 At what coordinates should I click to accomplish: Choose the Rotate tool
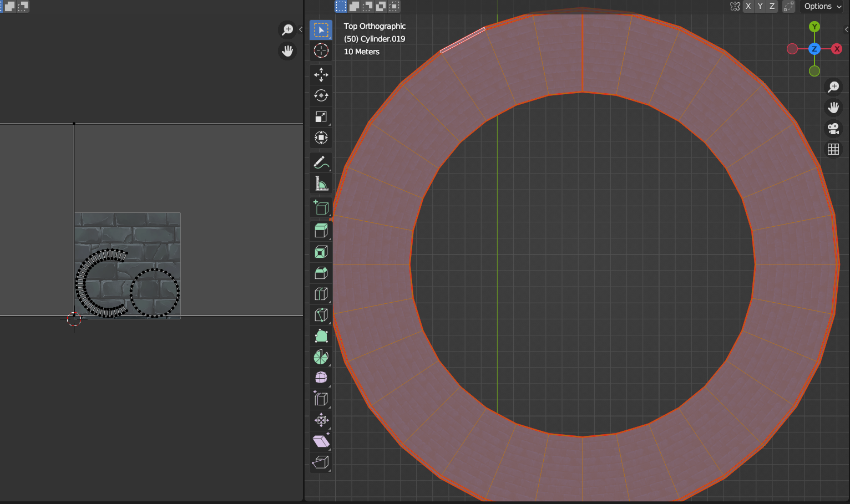click(321, 96)
